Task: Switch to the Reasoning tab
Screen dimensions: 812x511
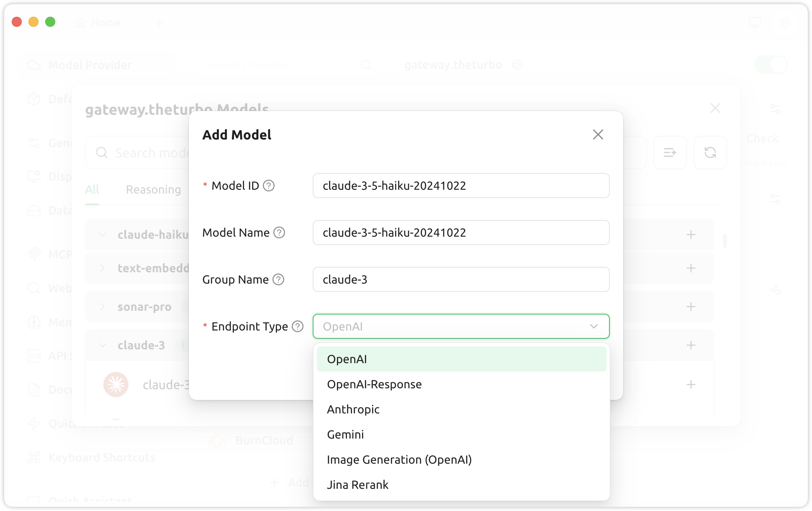Action: pyautogui.click(x=153, y=190)
